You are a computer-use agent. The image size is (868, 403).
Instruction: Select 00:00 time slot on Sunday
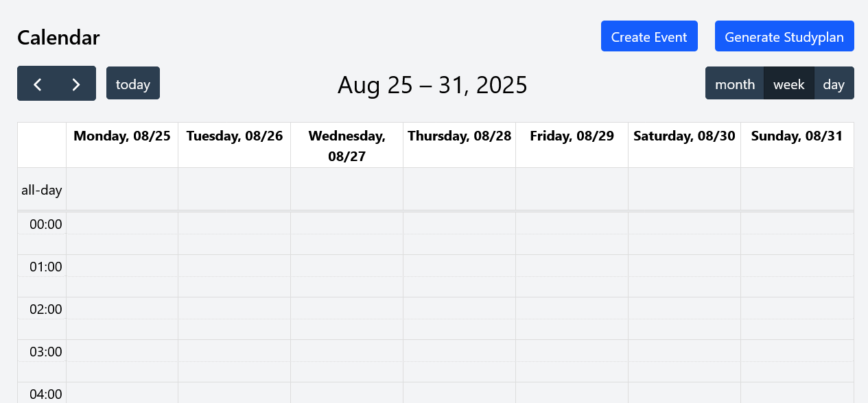click(797, 223)
